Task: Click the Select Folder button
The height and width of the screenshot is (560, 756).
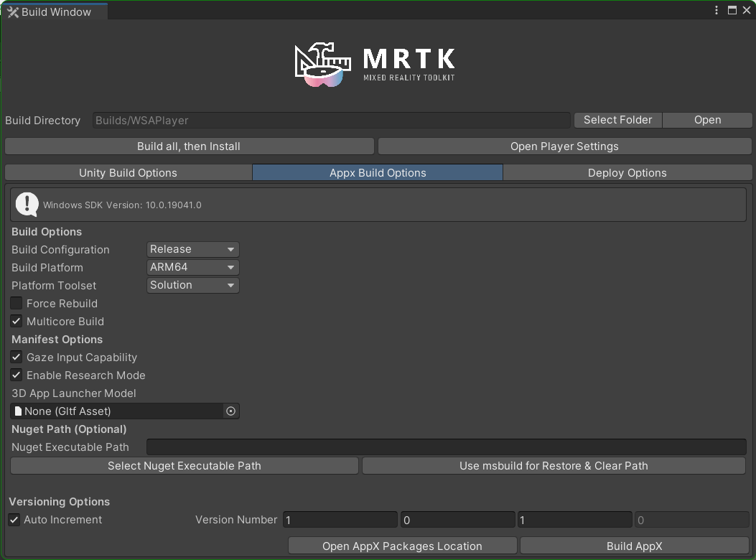Action: (617, 120)
